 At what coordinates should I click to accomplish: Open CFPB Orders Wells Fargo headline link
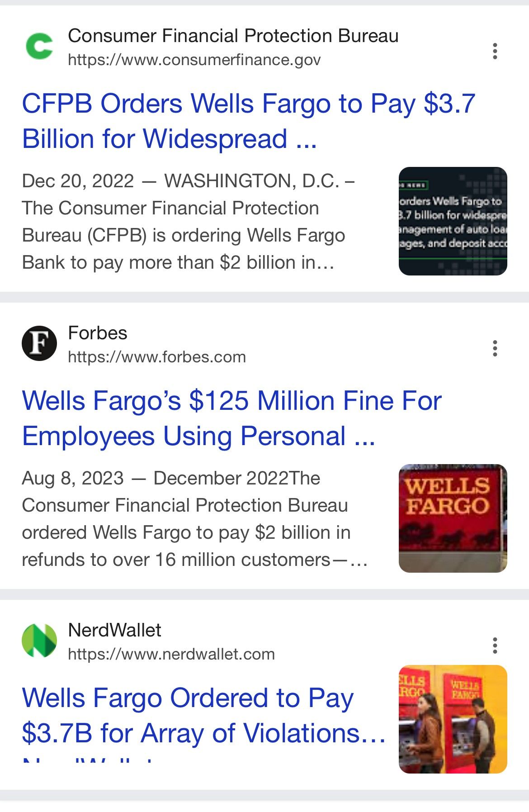tap(249, 121)
